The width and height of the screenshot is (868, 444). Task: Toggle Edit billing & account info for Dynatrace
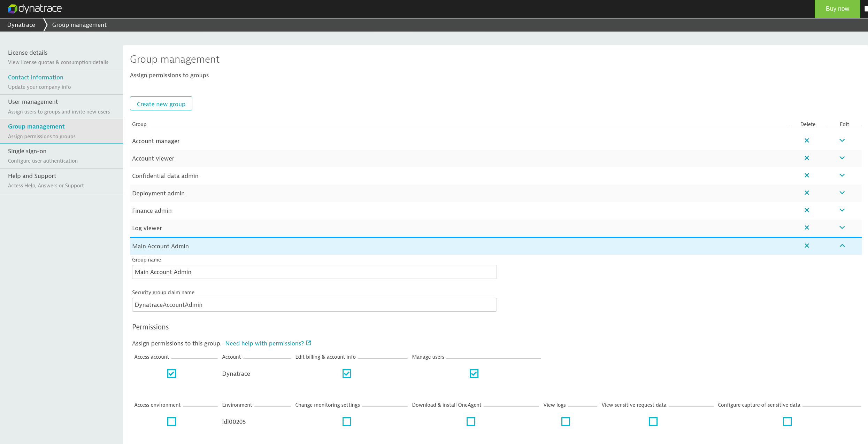tap(346, 373)
